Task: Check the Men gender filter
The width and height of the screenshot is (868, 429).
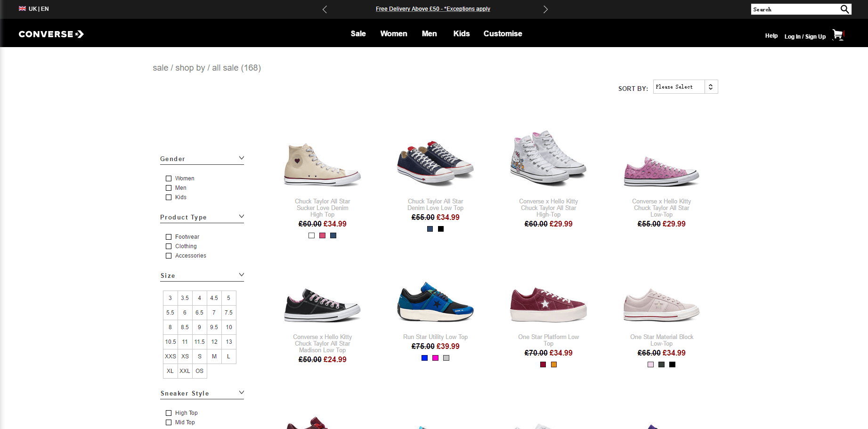Action: [x=169, y=188]
